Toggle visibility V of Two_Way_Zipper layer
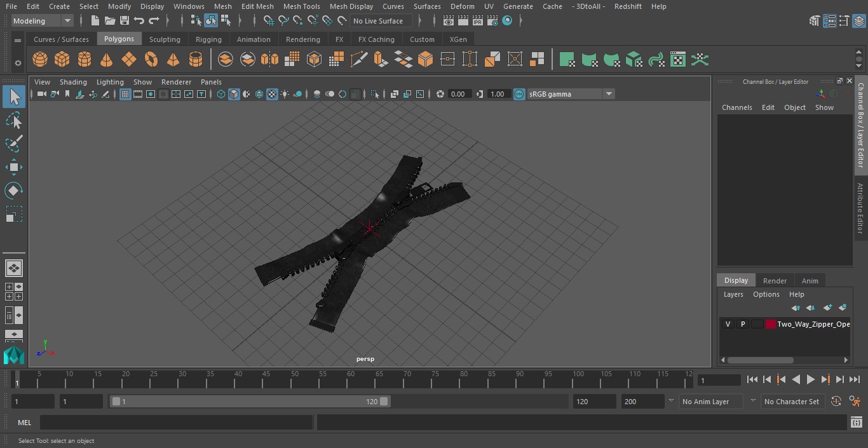This screenshot has height=448, width=868. pyautogui.click(x=728, y=324)
